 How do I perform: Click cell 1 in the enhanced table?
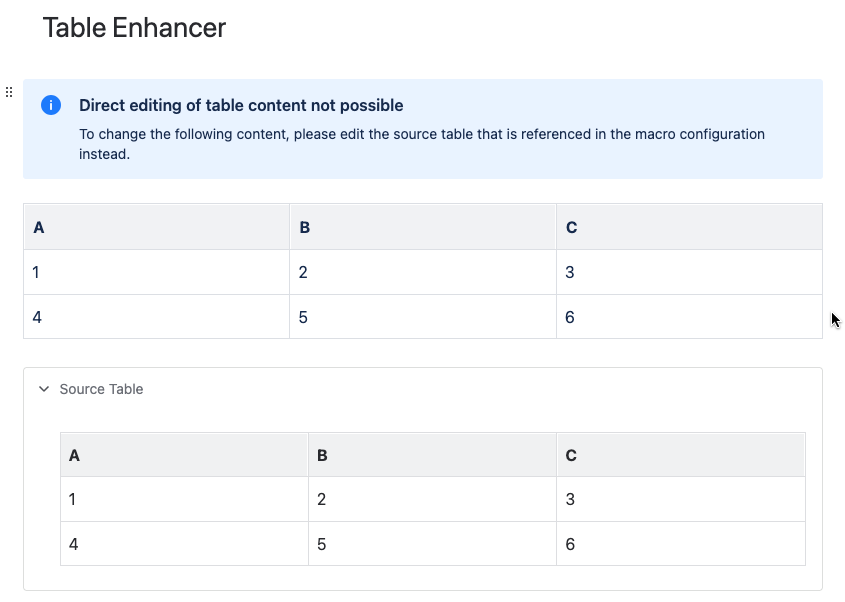[156, 272]
